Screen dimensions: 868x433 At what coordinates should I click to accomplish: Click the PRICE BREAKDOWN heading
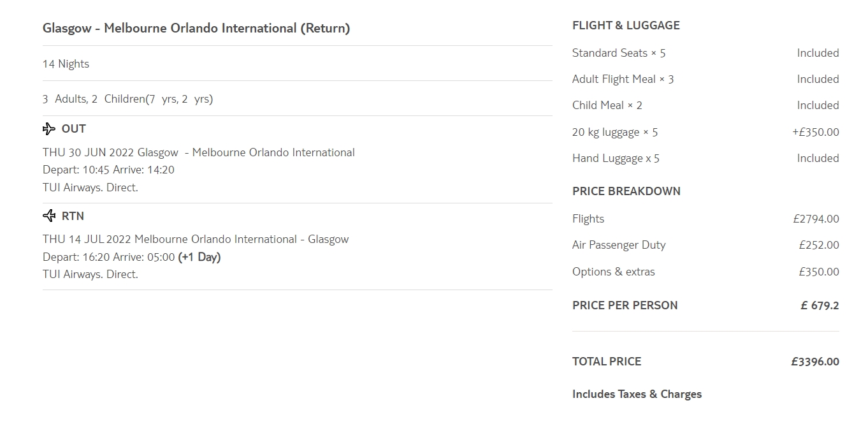coord(626,191)
